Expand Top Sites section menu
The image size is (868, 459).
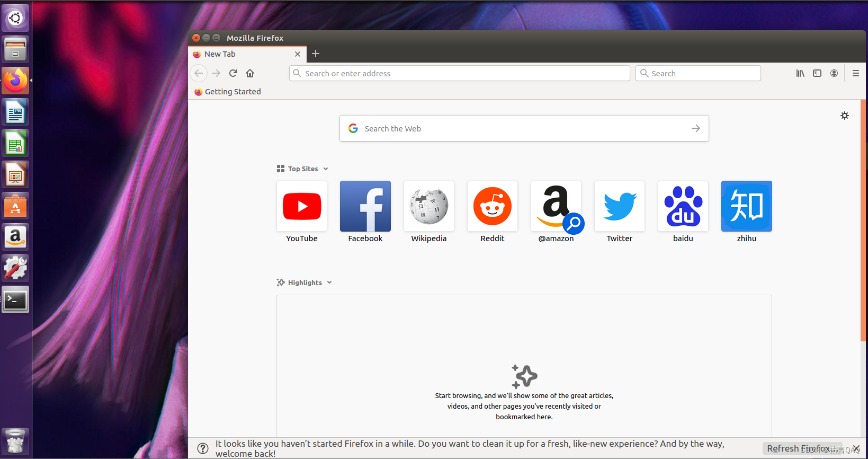click(326, 169)
